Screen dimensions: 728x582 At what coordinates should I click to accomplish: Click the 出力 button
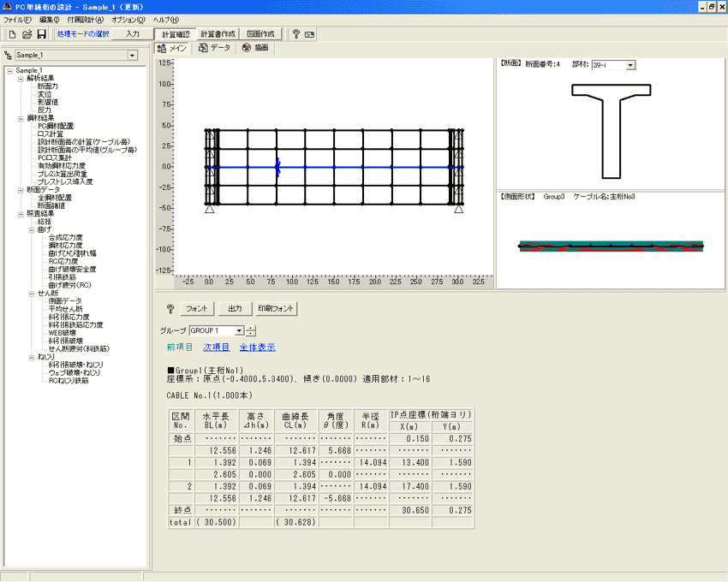click(236, 308)
